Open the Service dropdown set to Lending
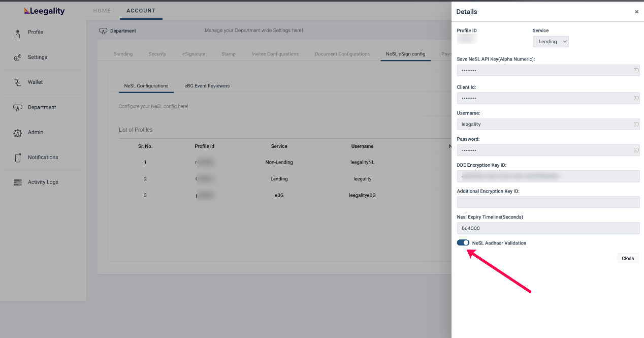The width and height of the screenshot is (644, 338). 551,42
